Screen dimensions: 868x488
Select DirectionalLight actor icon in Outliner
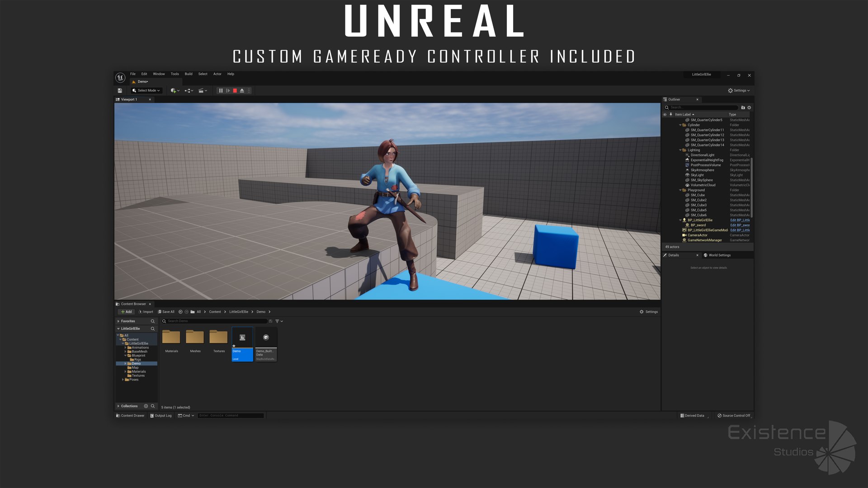pyautogui.click(x=687, y=155)
